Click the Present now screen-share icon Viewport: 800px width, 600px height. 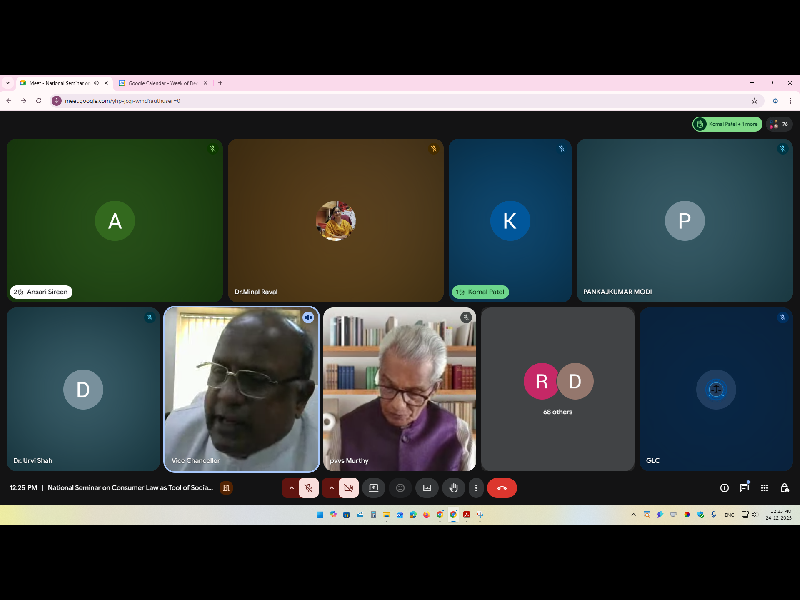(374, 488)
